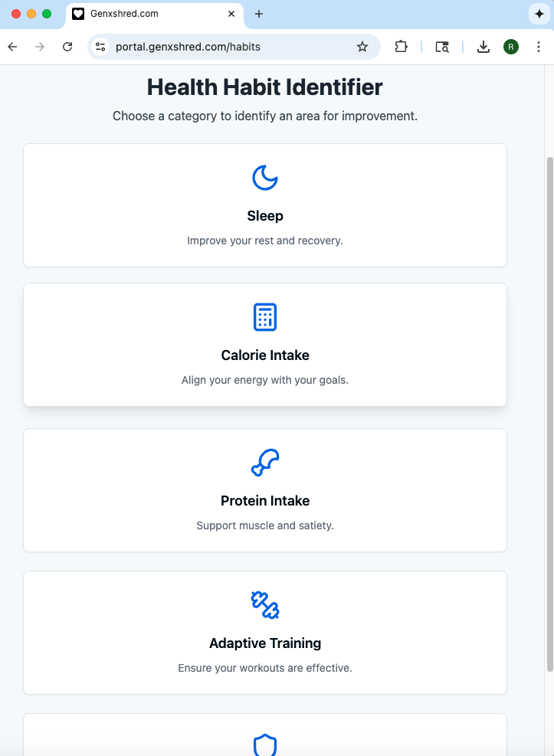Open a new tab with the plus button
The image size is (554, 756).
click(x=259, y=14)
